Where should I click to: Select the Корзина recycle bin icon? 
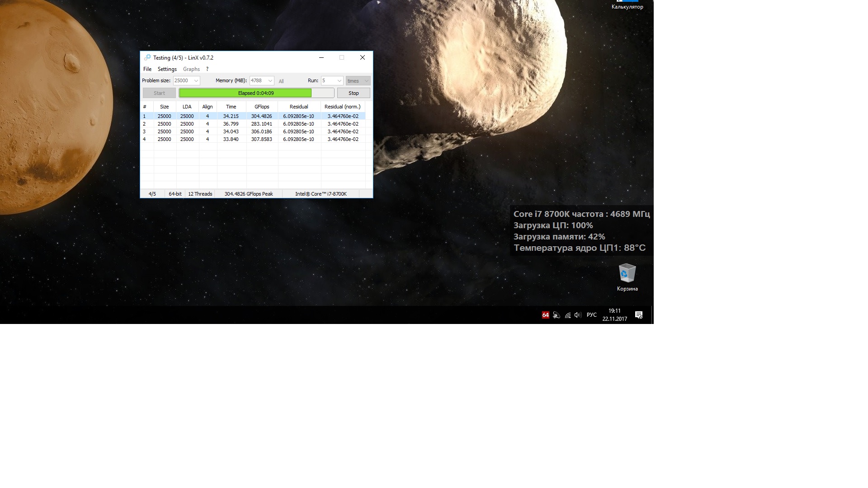[x=627, y=277]
